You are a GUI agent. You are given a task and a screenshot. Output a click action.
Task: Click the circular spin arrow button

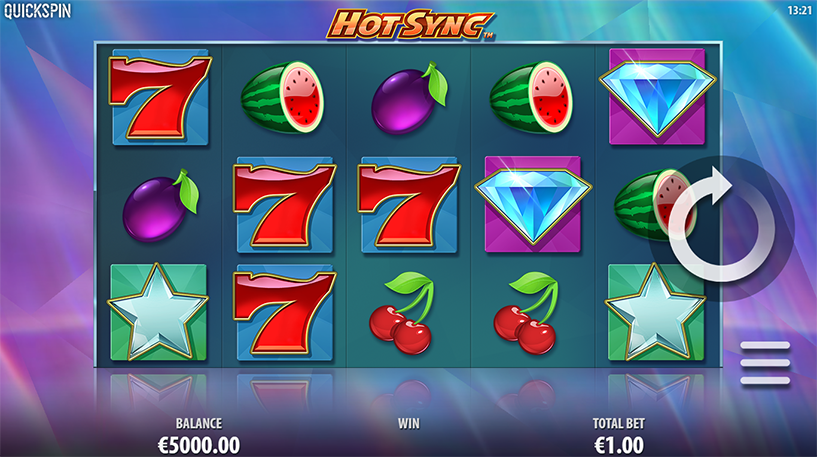point(722,228)
